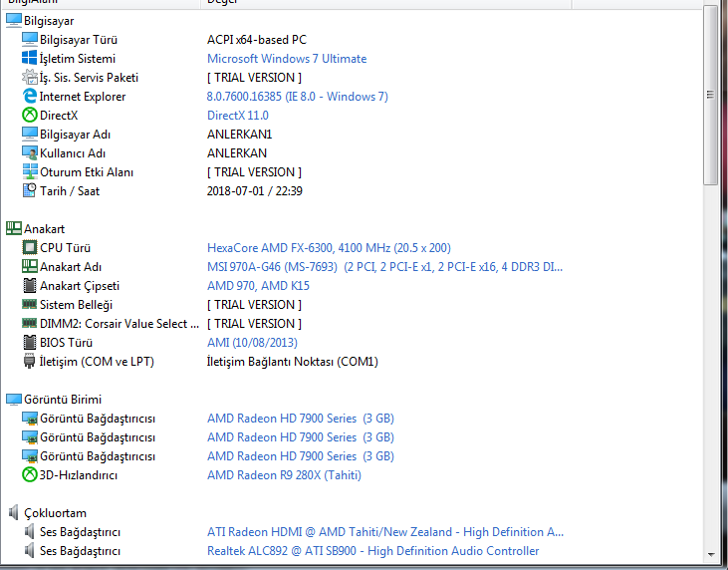Select the ACPI x64-based PC value
This screenshot has height=570, width=728.
tap(257, 40)
